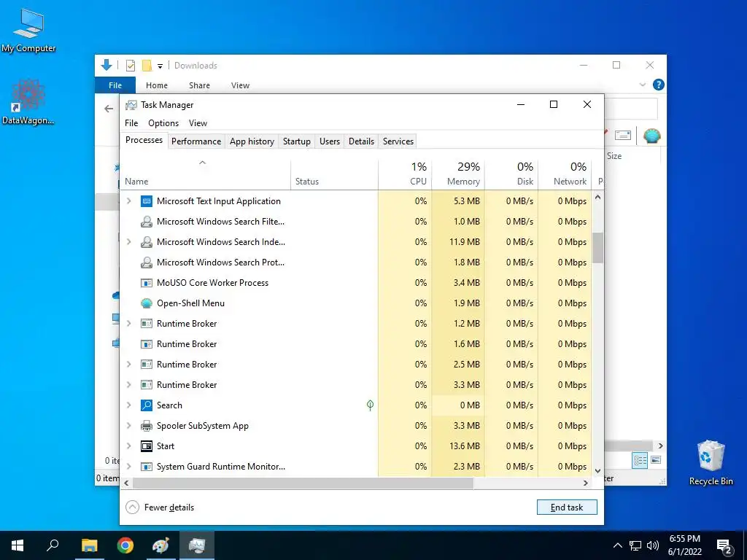Sort by the Memory column header

[458, 174]
